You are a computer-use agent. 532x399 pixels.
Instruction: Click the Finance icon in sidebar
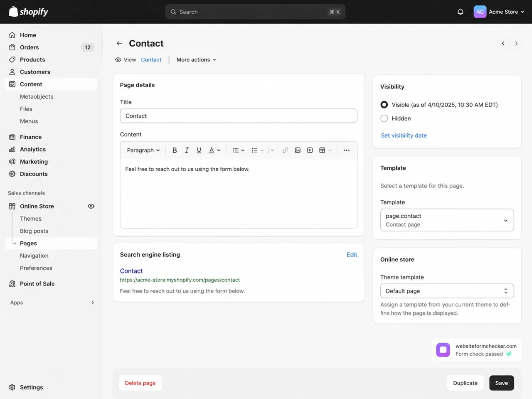[x=12, y=137]
